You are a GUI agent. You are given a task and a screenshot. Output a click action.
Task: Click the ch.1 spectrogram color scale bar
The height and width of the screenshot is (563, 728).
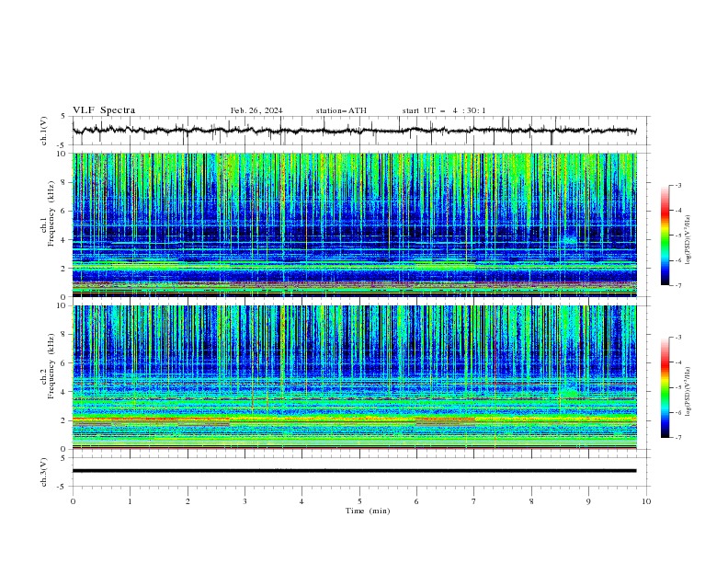[665, 236]
